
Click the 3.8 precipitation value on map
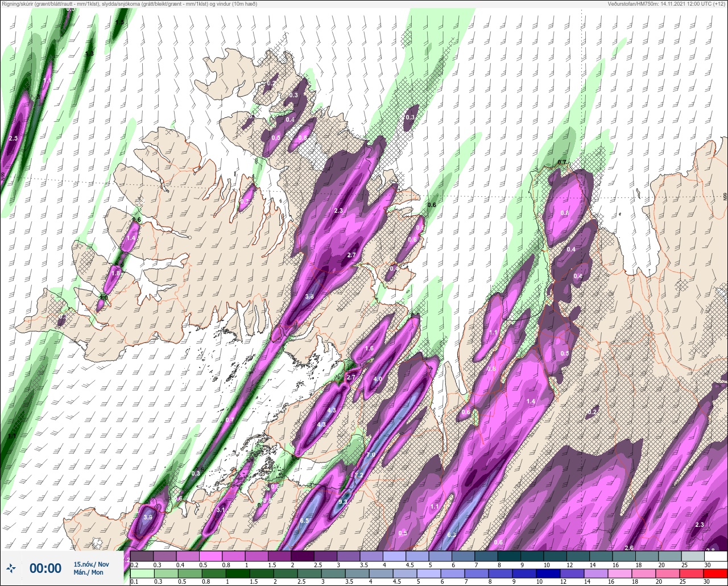tap(309, 297)
